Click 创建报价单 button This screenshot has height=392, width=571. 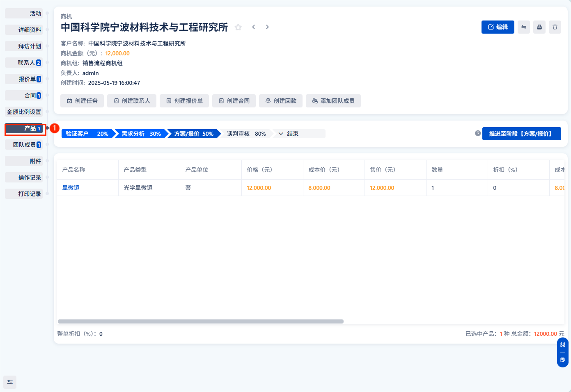point(184,101)
